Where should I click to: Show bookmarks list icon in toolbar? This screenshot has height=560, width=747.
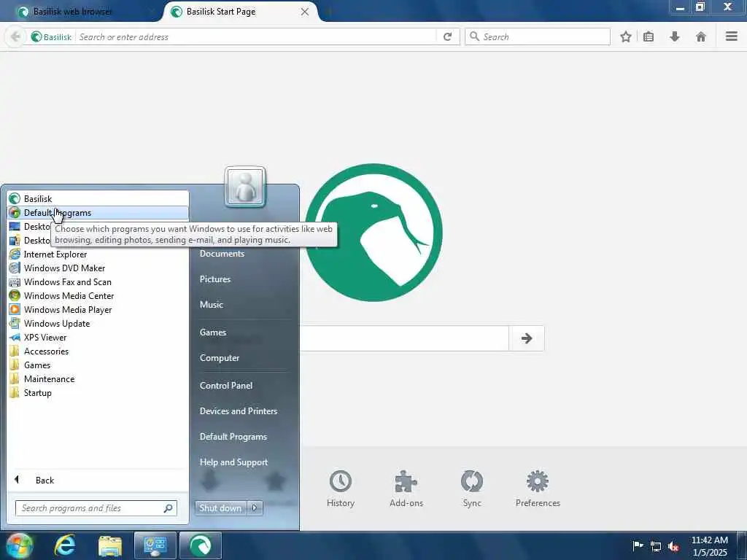649,36
